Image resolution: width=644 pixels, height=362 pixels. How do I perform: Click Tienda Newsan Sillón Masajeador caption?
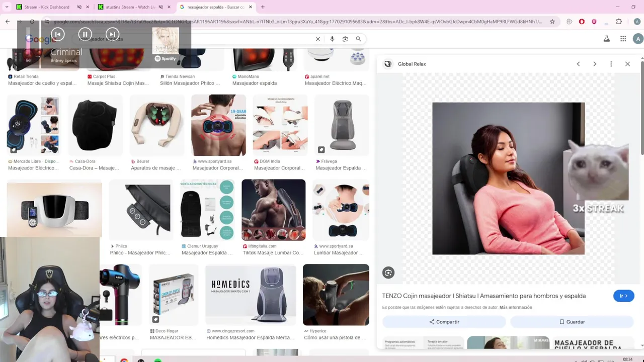tap(190, 83)
